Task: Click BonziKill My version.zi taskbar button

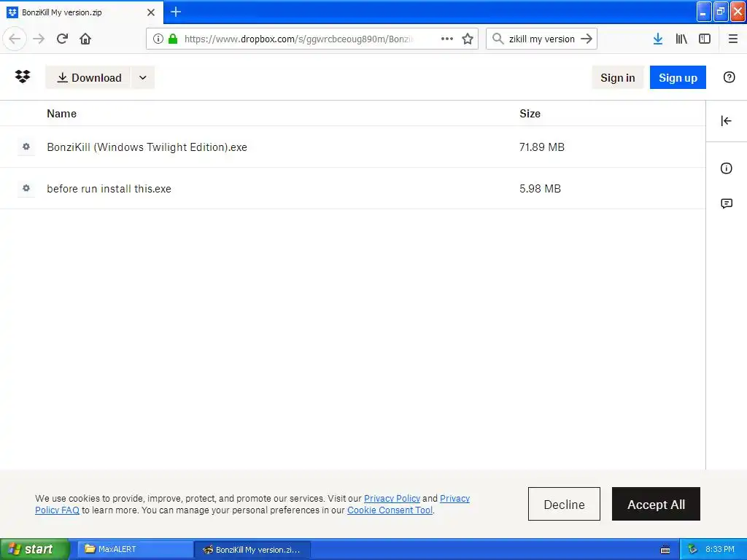Action: 252,550
